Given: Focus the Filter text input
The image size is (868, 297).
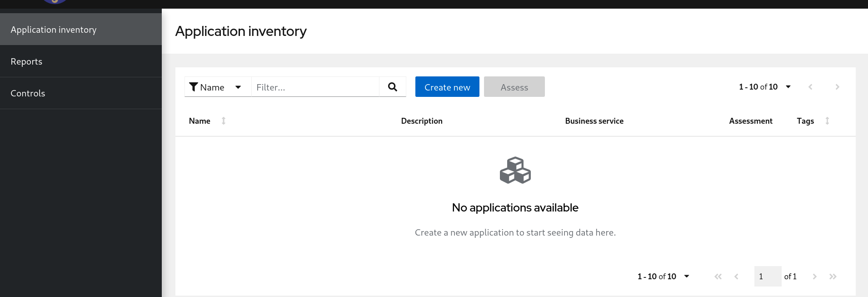Looking at the screenshot, I should point(315,87).
